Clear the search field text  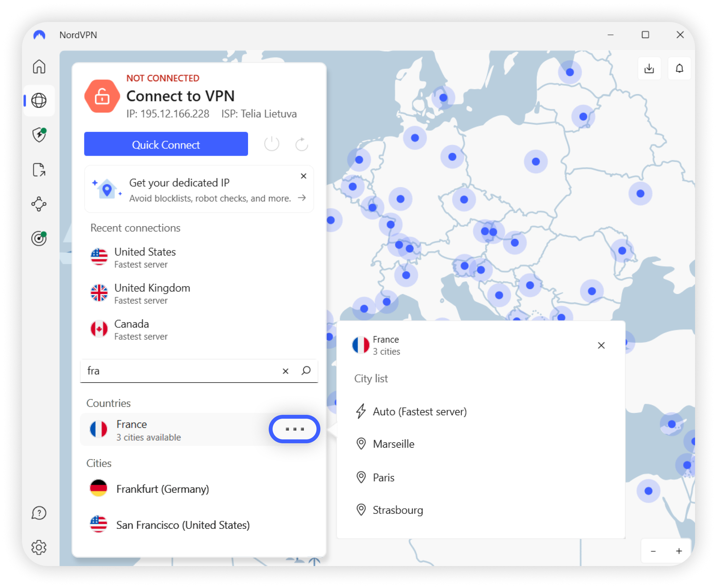pyautogui.click(x=286, y=371)
